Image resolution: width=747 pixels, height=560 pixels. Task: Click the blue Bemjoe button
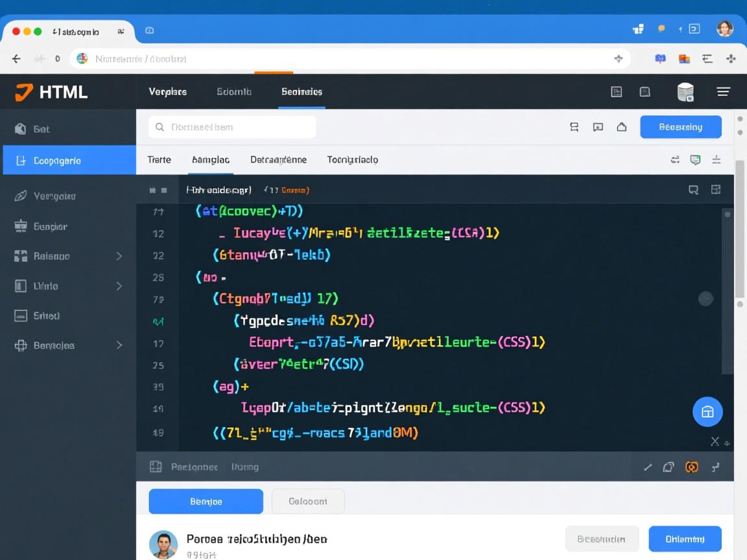(x=206, y=501)
